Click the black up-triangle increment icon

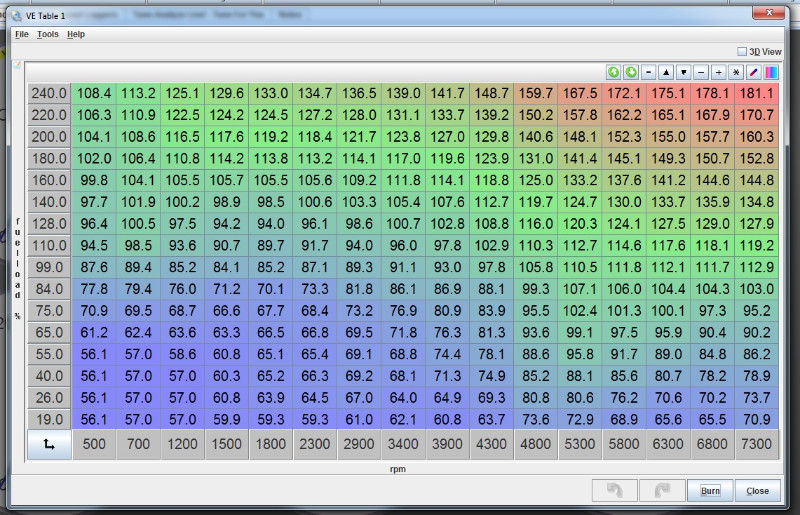tap(666, 72)
